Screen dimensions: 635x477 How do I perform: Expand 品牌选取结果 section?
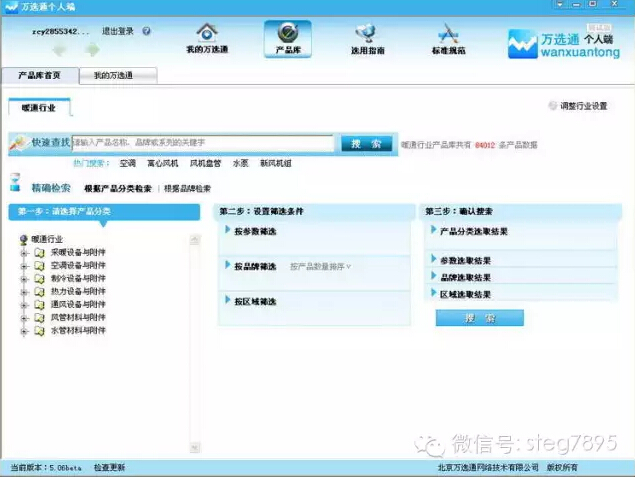[x=433, y=276]
